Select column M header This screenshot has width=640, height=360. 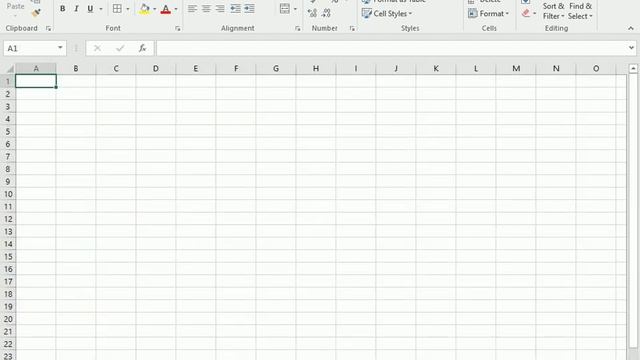pyautogui.click(x=516, y=69)
